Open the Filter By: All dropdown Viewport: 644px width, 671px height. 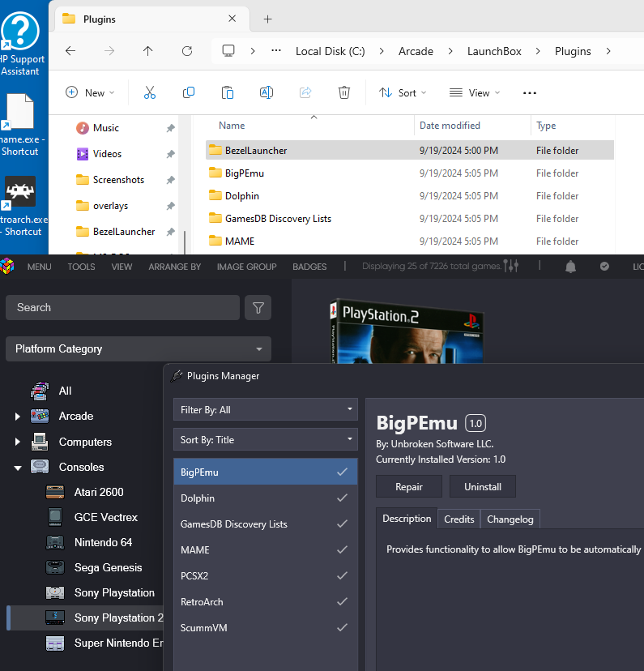(x=266, y=409)
